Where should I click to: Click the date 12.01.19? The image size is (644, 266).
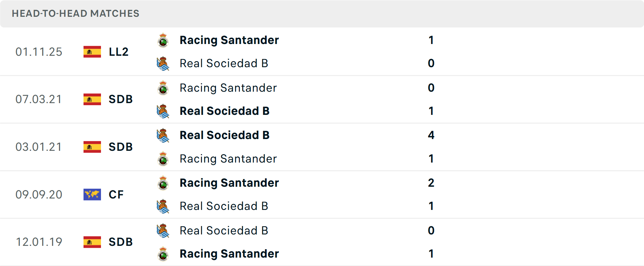click(39, 242)
